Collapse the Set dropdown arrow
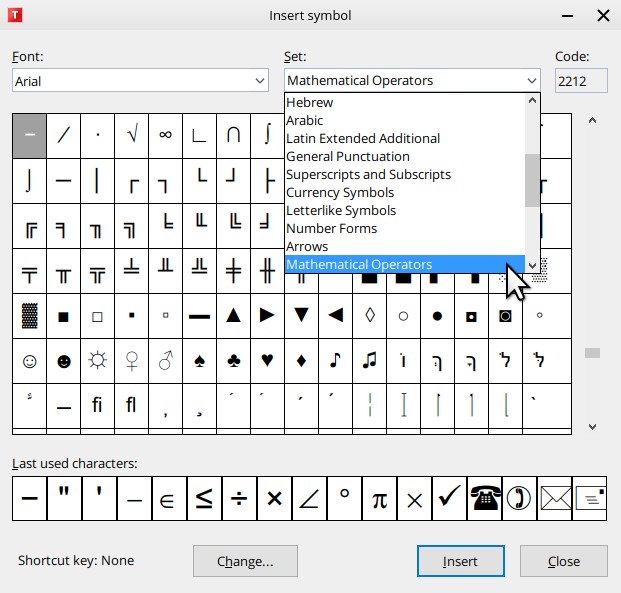This screenshot has width=621, height=593. (x=531, y=81)
